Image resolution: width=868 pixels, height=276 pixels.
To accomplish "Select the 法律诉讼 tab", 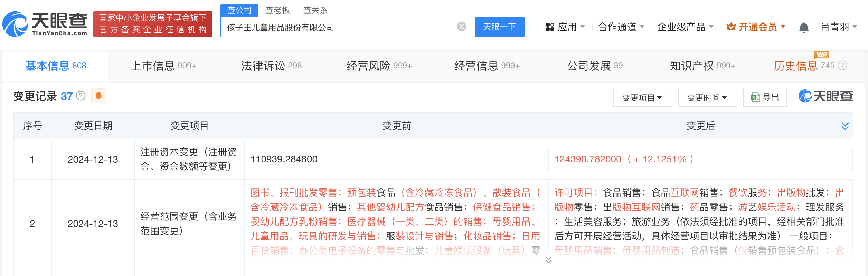I will tap(271, 66).
